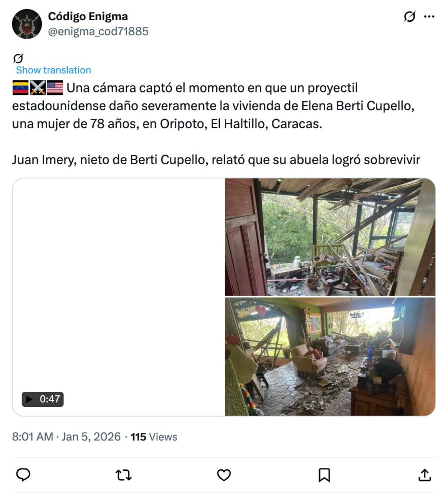Open the 8:01 AM Jan 5, 2026 timestamp
This screenshot has width=448, height=493.
coord(66,437)
